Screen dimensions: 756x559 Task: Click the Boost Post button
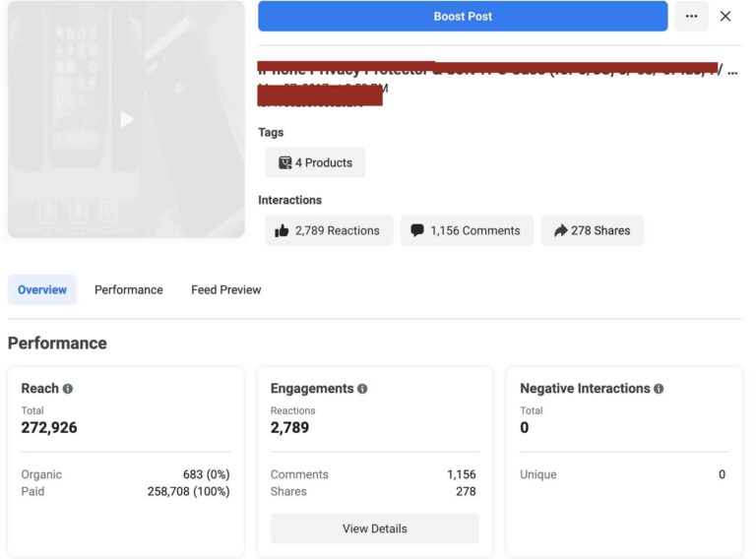[x=463, y=17]
